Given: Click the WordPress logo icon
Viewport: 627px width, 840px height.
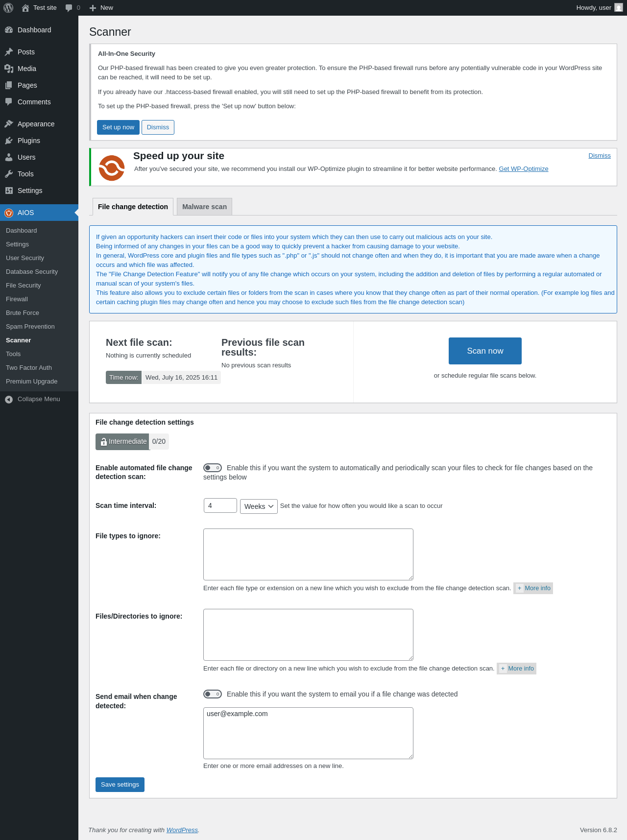Looking at the screenshot, I should 8,8.
